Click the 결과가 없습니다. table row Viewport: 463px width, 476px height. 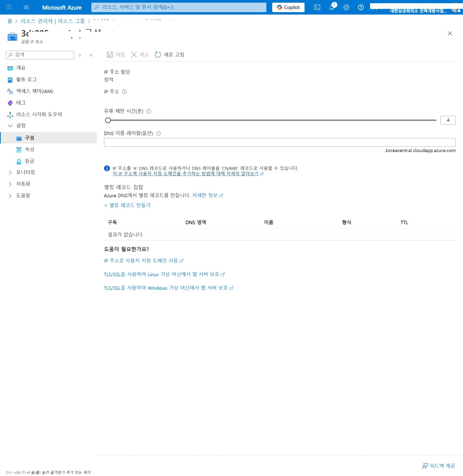pyautogui.click(x=280, y=235)
